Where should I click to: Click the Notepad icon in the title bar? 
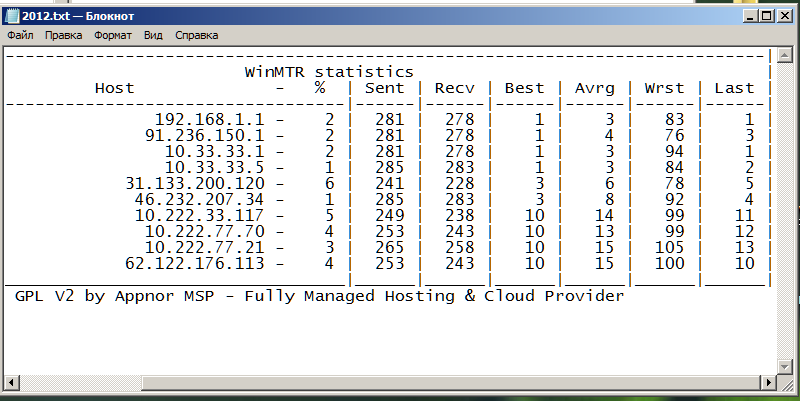click(x=10, y=15)
